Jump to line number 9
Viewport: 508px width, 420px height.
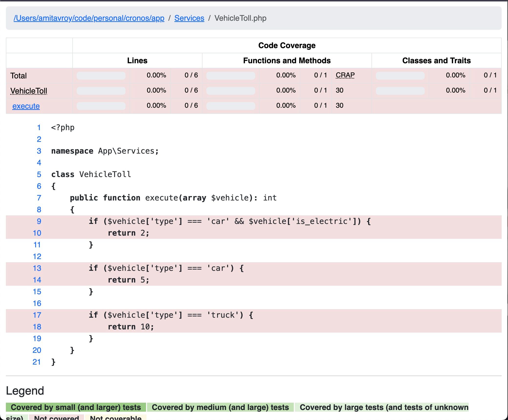pos(39,221)
